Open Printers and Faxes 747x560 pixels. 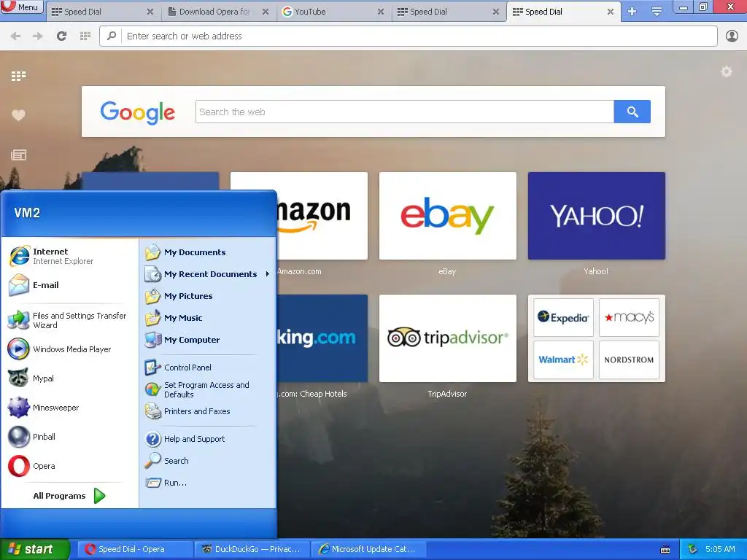tap(208, 411)
